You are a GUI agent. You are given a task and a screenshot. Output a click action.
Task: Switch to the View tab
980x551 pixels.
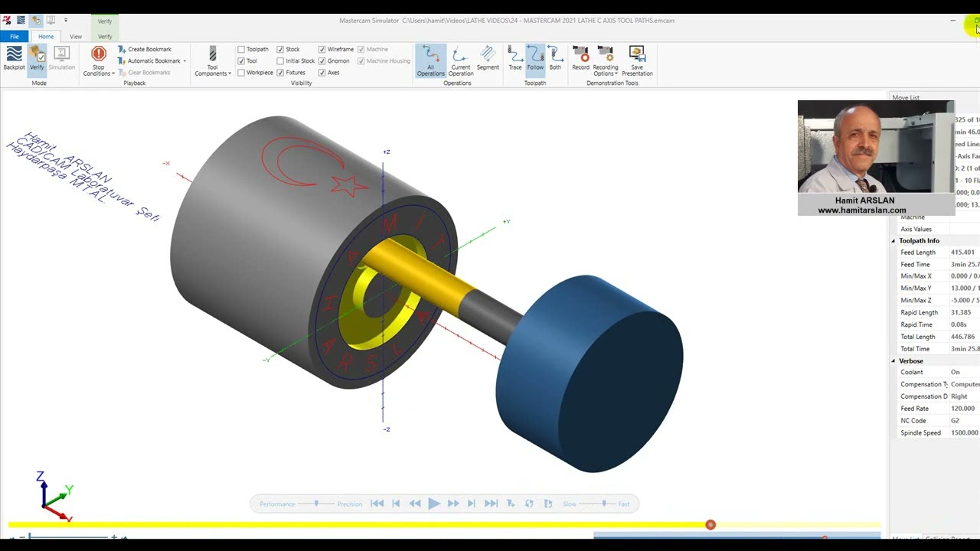(76, 36)
